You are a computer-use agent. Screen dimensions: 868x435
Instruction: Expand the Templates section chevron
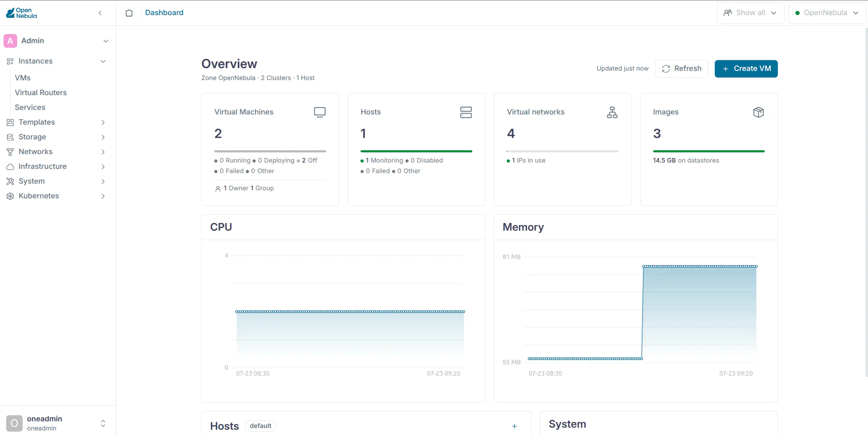(x=103, y=123)
